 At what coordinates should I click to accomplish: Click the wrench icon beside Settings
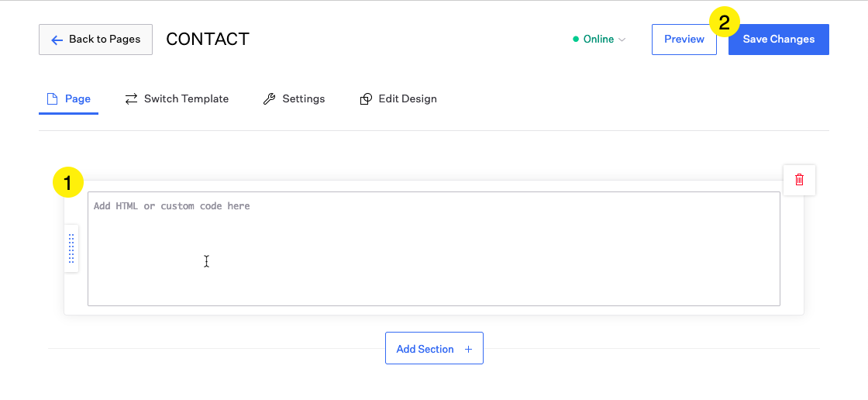(x=269, y=98)
